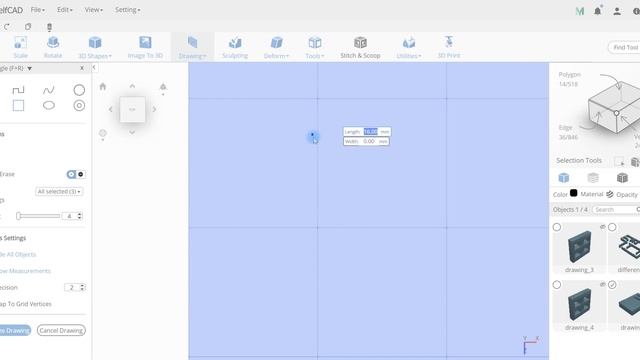This screenshot has width=640, height=360.
Task: Open the Drawing tool dropdown
Action: click(192, 47)
